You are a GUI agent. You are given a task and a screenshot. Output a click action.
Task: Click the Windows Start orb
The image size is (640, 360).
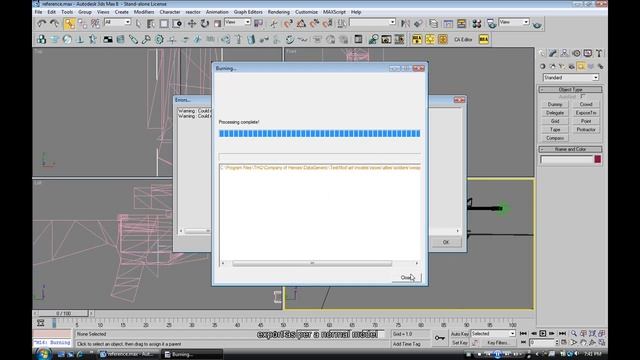(44, 354)
